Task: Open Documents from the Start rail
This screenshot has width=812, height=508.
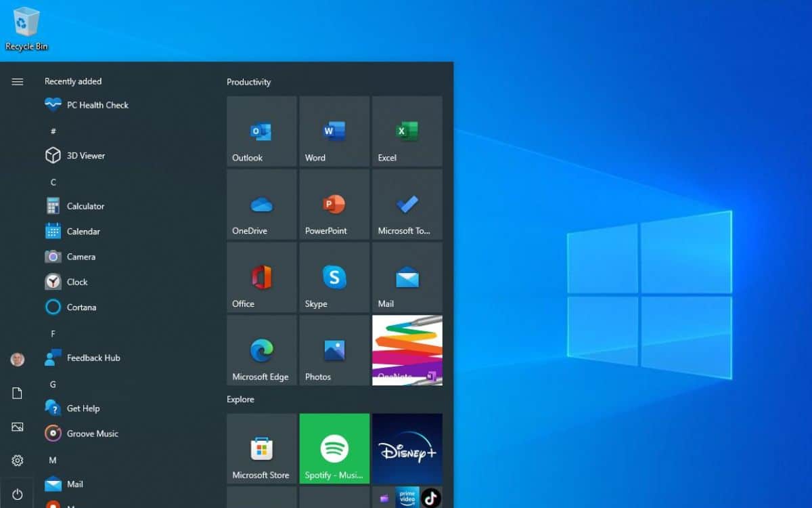Action: pyautogui.click(x=18, y=394)
